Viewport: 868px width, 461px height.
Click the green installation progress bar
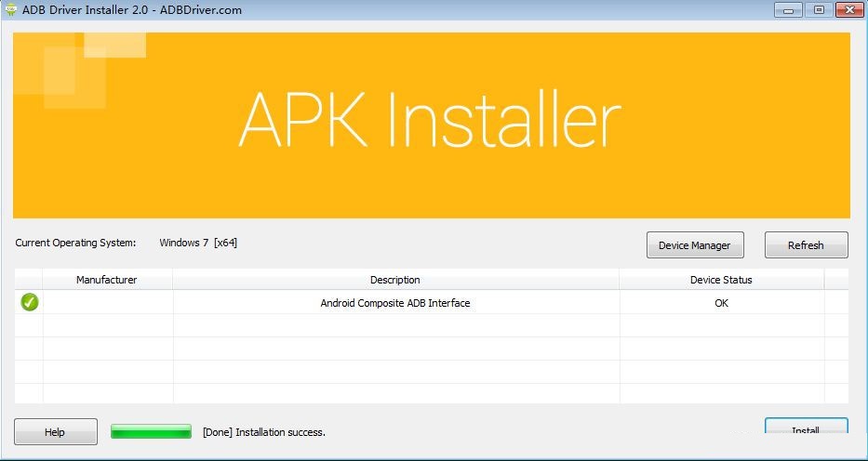click(x=151, y=431)
